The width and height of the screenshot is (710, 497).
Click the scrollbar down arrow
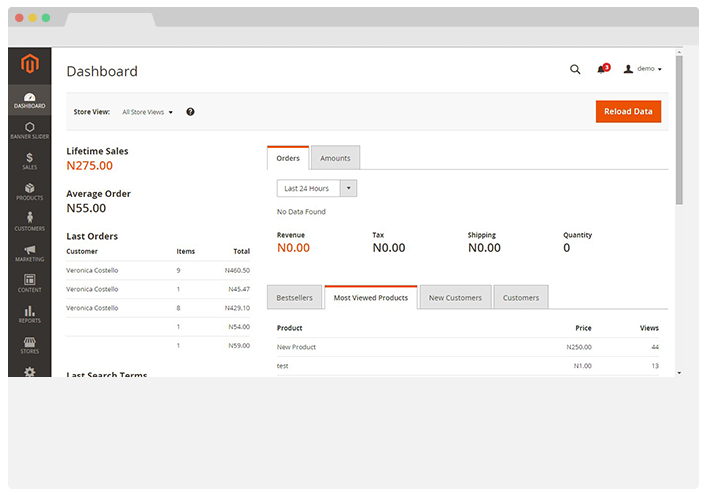pyautogui.click(x=679, y=373)
